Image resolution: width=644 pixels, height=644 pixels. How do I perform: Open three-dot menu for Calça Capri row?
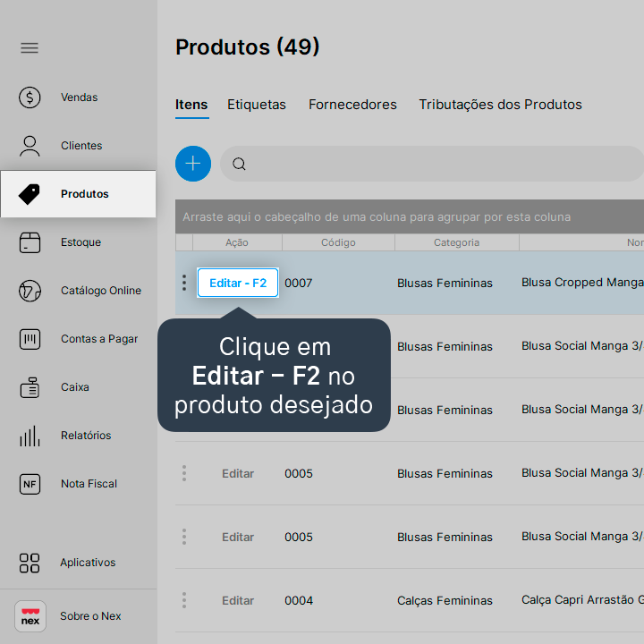(184, 600)
